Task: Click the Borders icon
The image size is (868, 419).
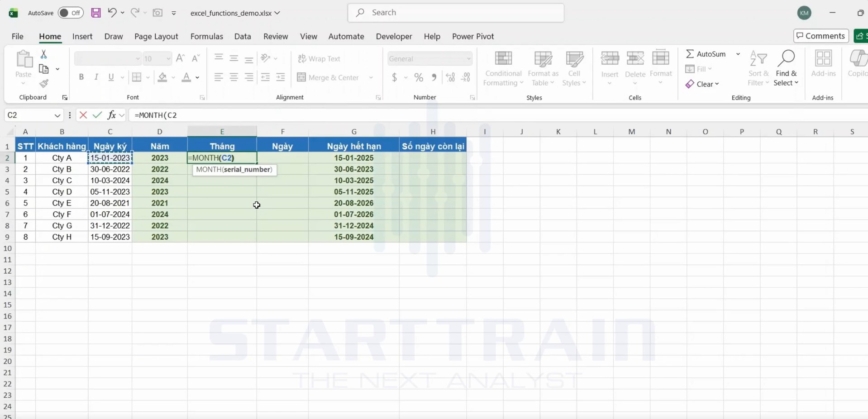Action: point(137,77)
